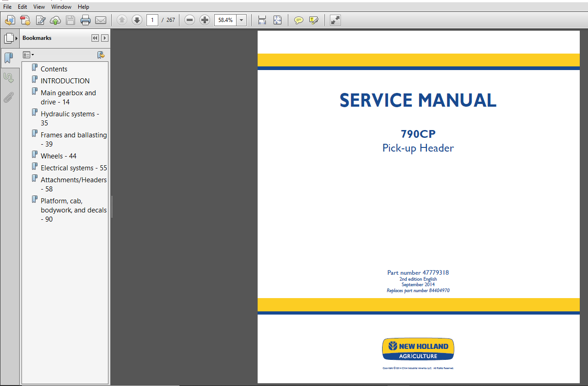Click the fit width scrolling icon
Screen dimensions: 588x386
coord(262,20)
